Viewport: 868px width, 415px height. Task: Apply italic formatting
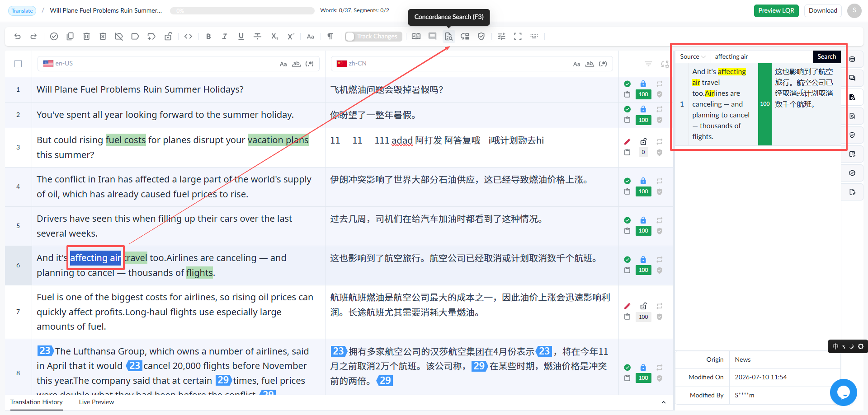click(x=225, y=37)
